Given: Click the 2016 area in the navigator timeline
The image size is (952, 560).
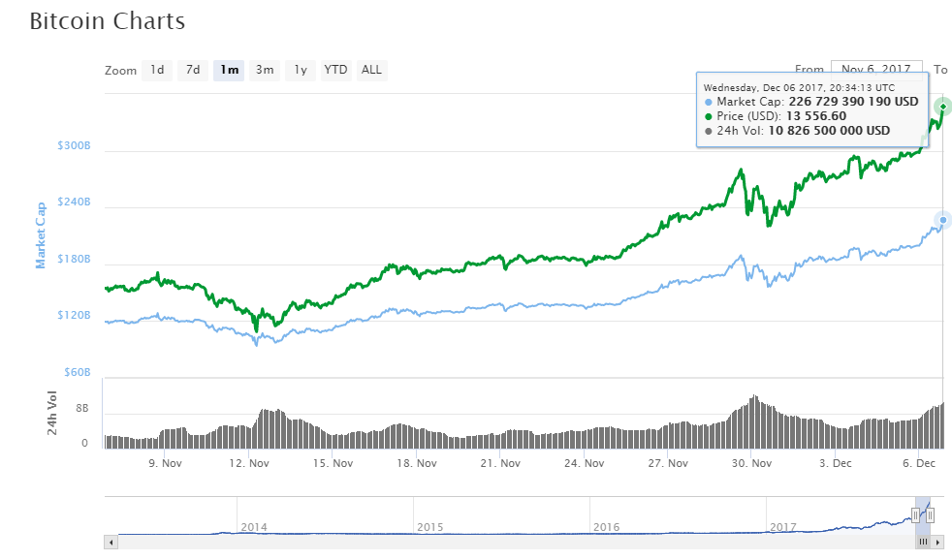Looking at the screenshot, I should [x=606, y=527].
